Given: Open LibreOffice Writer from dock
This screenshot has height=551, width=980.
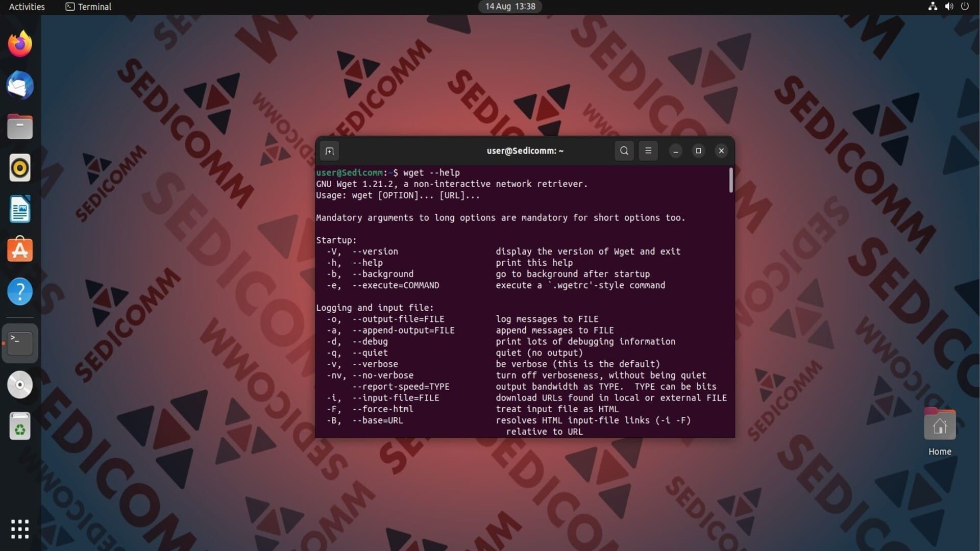Looking at the screenshot, I should pos(20,209).
